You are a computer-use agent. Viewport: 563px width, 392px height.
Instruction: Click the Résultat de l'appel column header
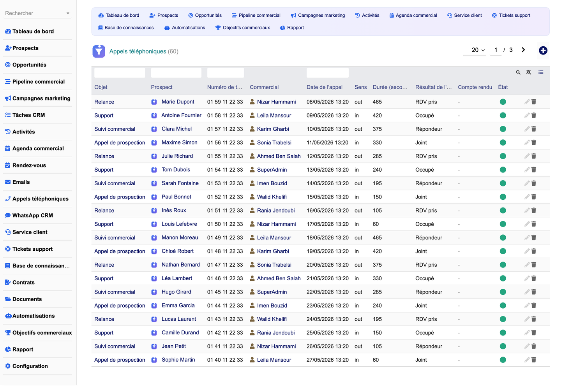coord(433,87)
